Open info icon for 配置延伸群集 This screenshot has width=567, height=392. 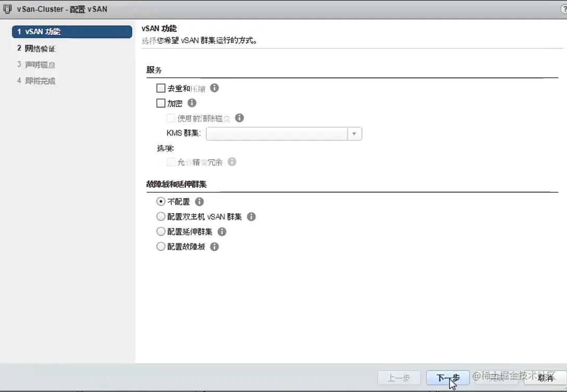[221, 232]
